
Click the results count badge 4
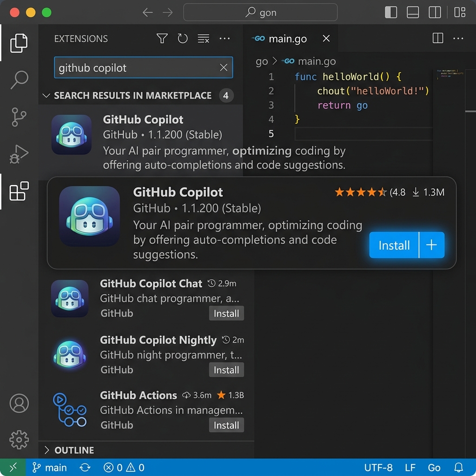coord(226,96)
